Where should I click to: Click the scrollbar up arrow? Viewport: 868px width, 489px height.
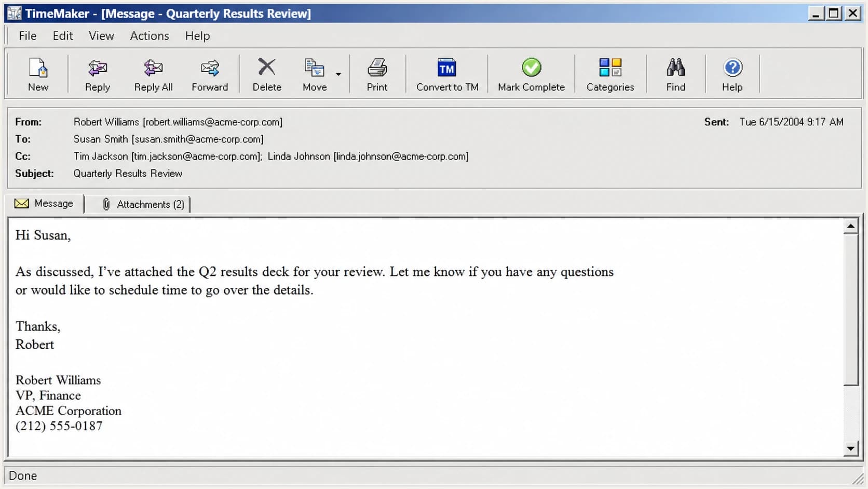pos(850,226)
